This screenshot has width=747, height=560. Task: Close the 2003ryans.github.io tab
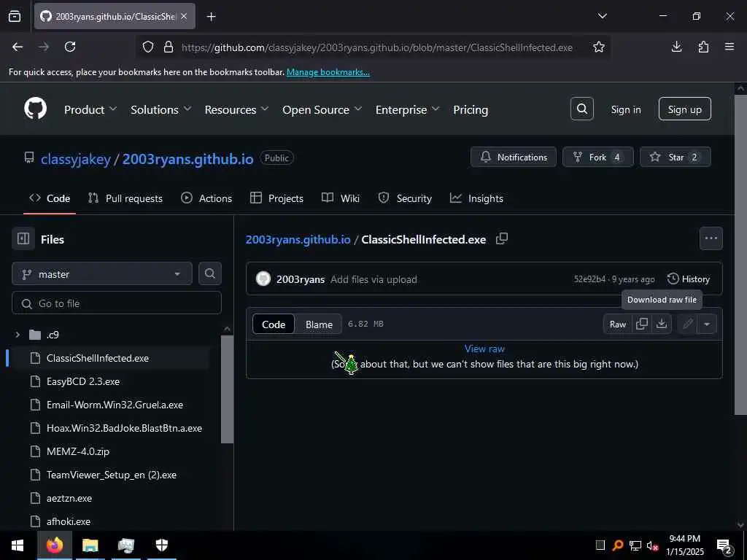(x=184, y=16)
